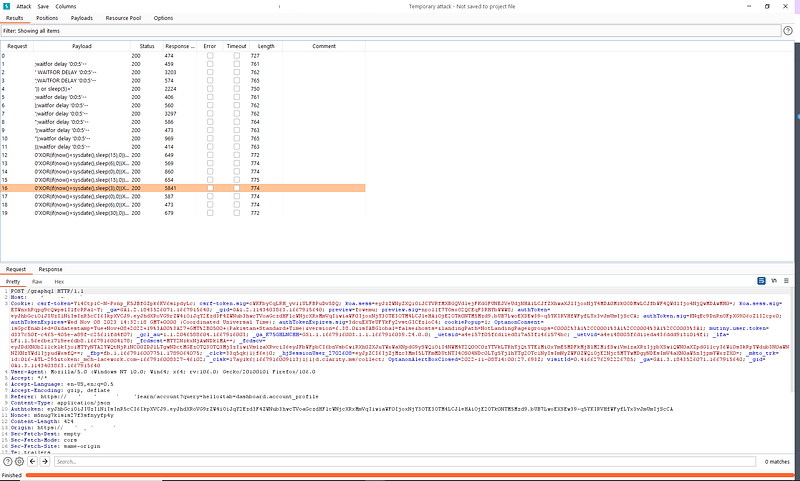Click the finished attack progress bar
Screen dimensions: 800x481
click(410, 475)
